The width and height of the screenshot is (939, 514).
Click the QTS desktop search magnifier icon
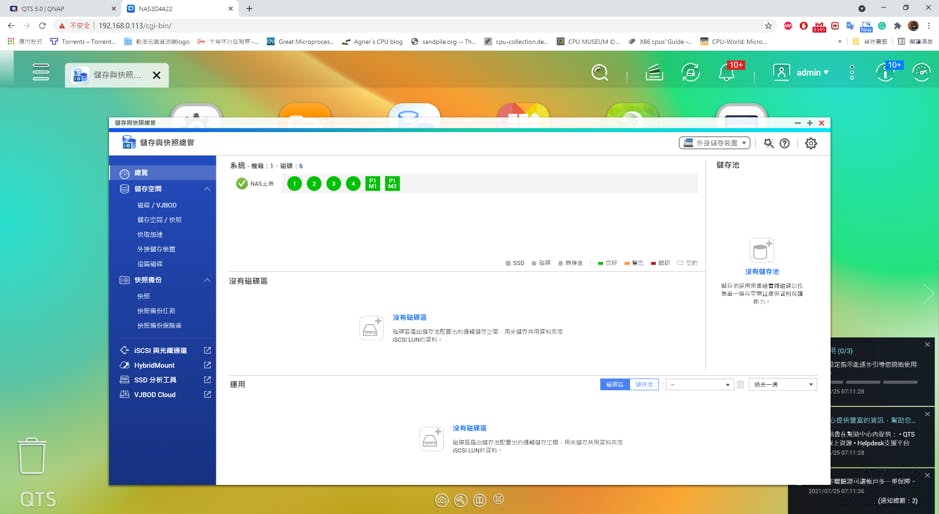click(599, 73)
